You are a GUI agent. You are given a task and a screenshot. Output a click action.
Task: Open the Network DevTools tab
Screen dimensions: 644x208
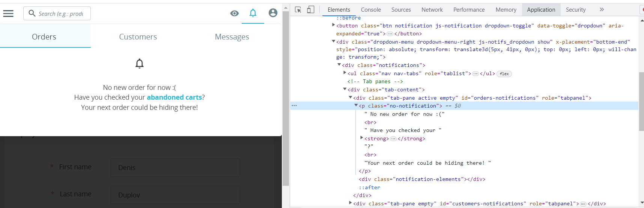(x=432, y=10)
